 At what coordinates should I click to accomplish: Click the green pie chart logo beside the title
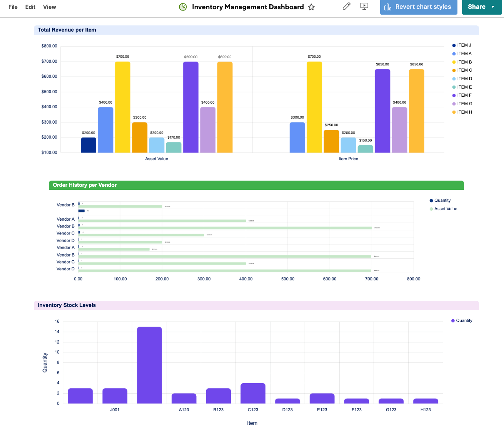182,7
